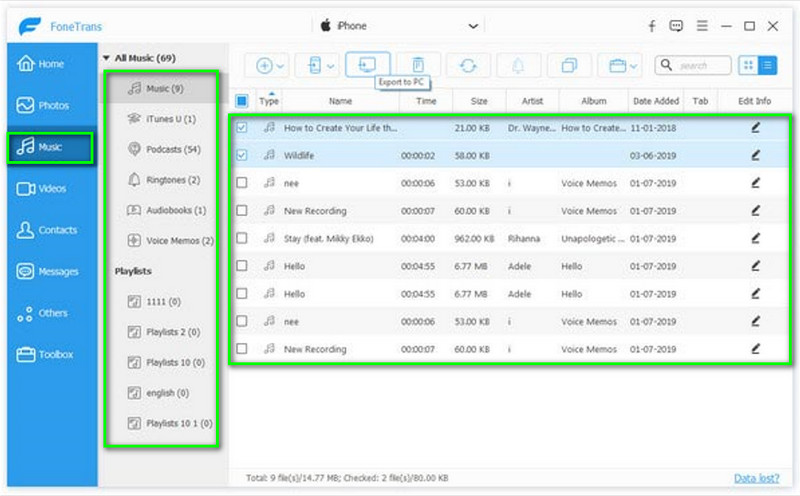This screenshot has height=496, width=800.
Task: Select Podcasts (54) category
Action: coord(165,149)
